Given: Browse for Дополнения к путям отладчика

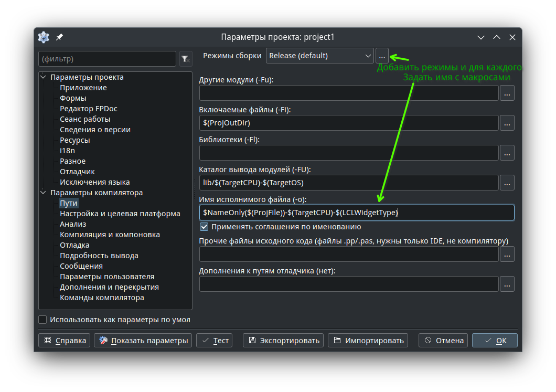Looking at the screenshot, I should tap(507, 284).
